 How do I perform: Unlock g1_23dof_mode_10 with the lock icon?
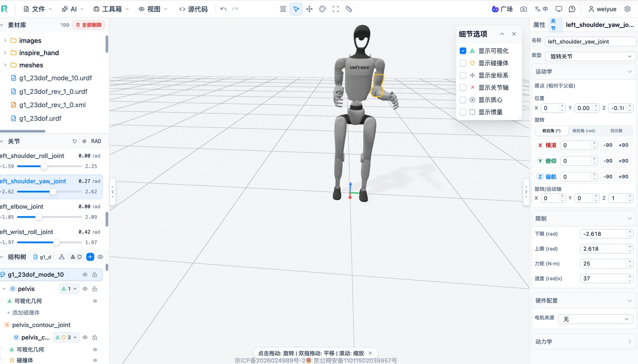95,274
